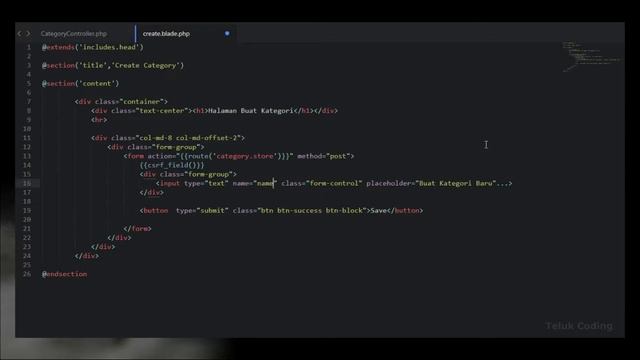This screenshot has width=640, height=360.
Task: Click the minimap code preview
Action: click(x=591, y=56)
